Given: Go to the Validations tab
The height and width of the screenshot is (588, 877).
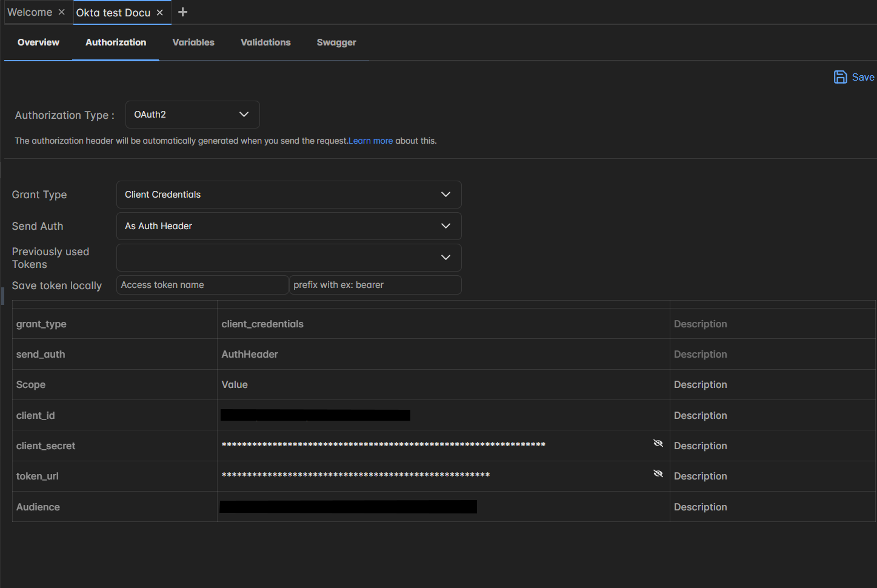Looking at the screenshot, I should tap(265, 42).
